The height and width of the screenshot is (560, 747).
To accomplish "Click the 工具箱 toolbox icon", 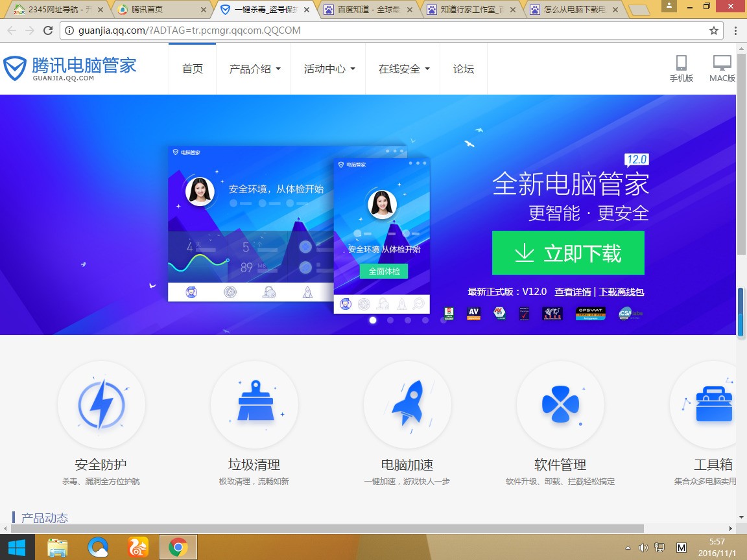I will click(x=713, y=404).
